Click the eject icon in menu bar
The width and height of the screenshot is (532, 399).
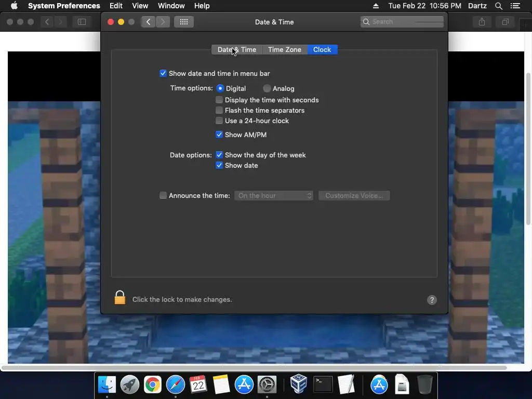376,6
